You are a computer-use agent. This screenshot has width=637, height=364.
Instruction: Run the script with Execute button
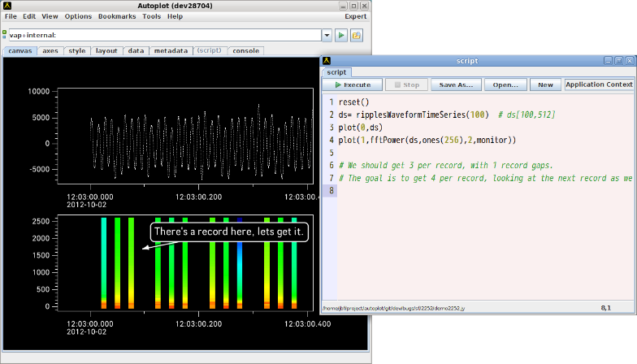[353, 84]
